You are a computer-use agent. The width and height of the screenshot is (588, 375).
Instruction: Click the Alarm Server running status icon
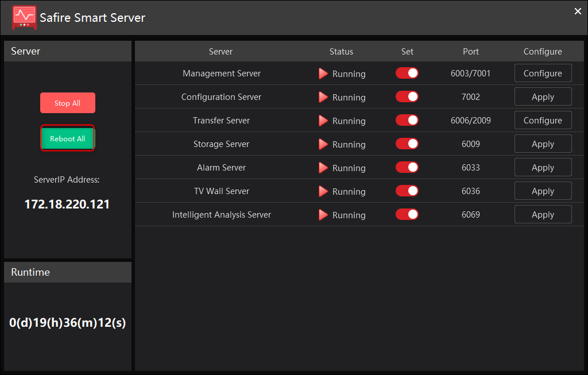pos(323,167)
